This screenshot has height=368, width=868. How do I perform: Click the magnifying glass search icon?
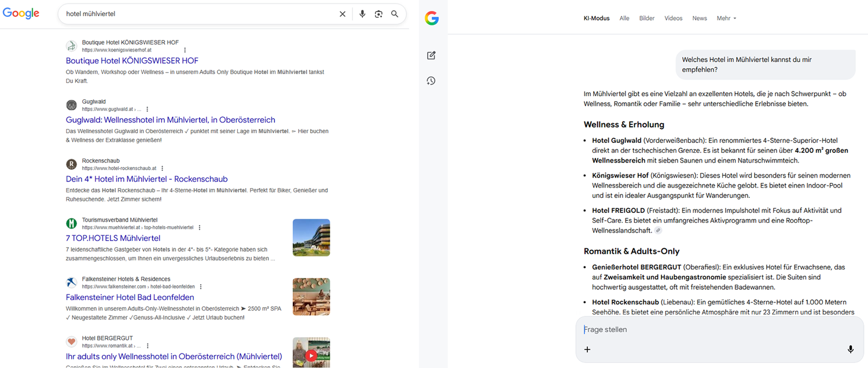[395, 14]
